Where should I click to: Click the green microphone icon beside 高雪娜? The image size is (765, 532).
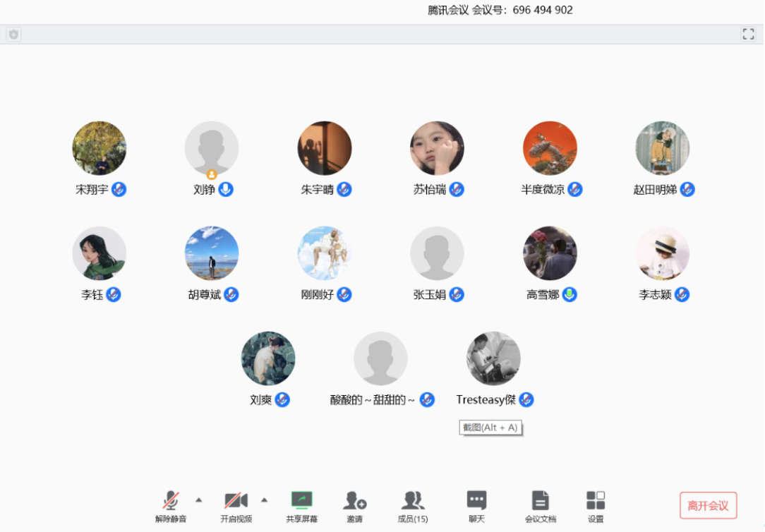pos(570,294)
